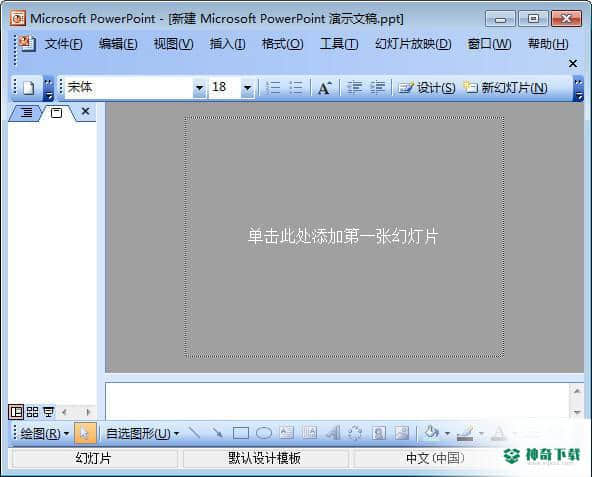Open the 插入(I) menu
Image resolution: width=592 pixels, height=477 pixels.
click(x=227, y=44)
